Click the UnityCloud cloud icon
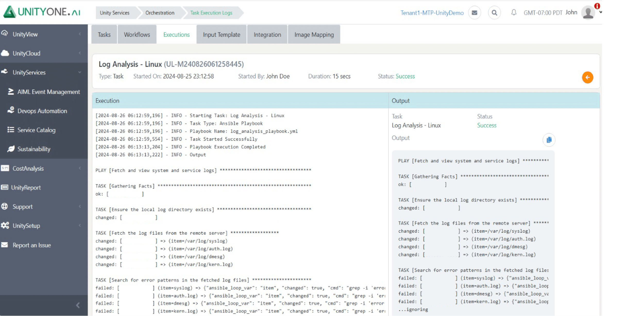 pyautogui.click(x=5, y=53)
